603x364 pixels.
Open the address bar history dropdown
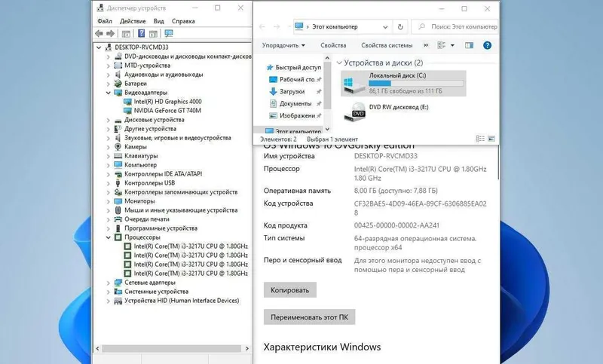click(385, 27)
